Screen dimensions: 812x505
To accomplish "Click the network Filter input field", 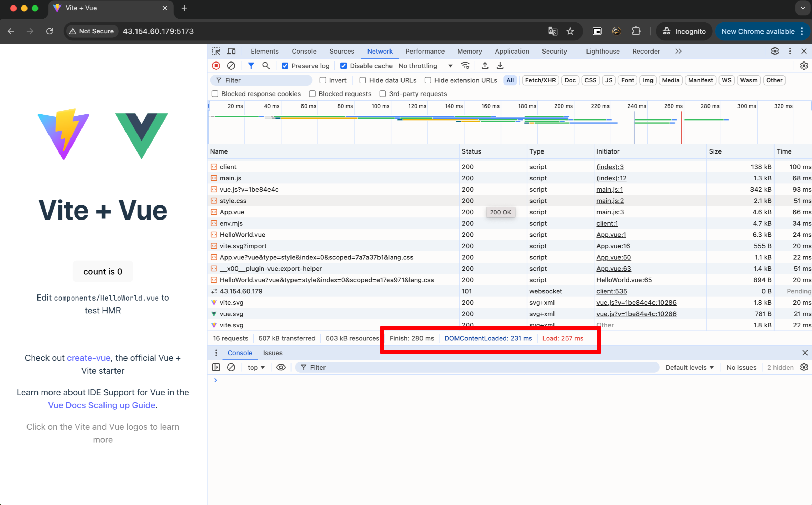I will [261, 80].
